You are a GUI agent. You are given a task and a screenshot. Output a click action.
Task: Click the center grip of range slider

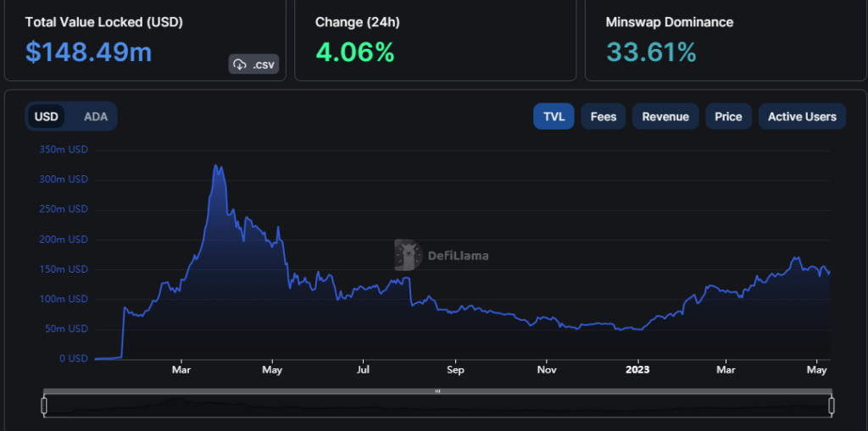(x=437, y=391)
